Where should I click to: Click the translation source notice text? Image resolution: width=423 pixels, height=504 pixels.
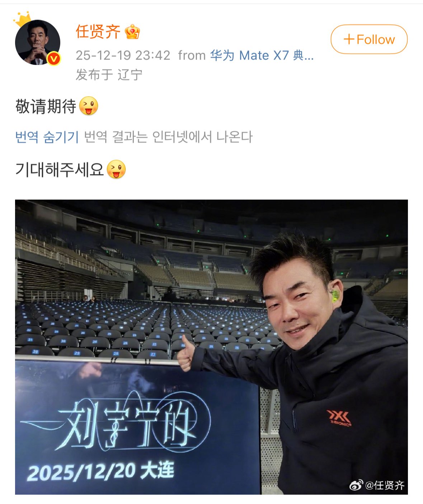(x=168, y=137)
